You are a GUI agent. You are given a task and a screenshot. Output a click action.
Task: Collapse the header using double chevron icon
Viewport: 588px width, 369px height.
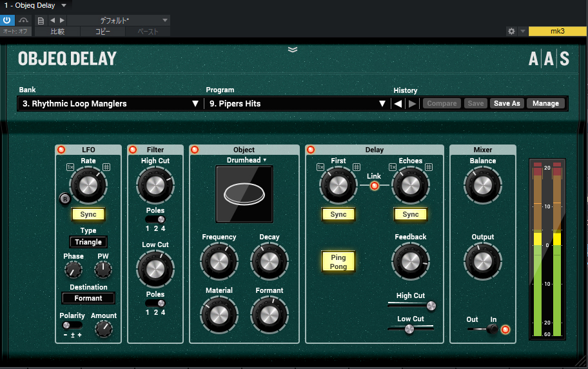tap(293, 50)
